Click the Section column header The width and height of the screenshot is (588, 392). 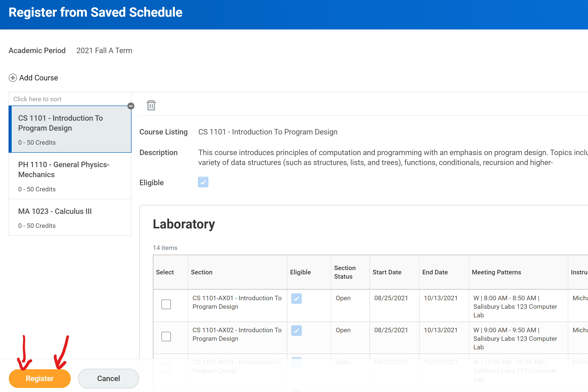[202, 272]
